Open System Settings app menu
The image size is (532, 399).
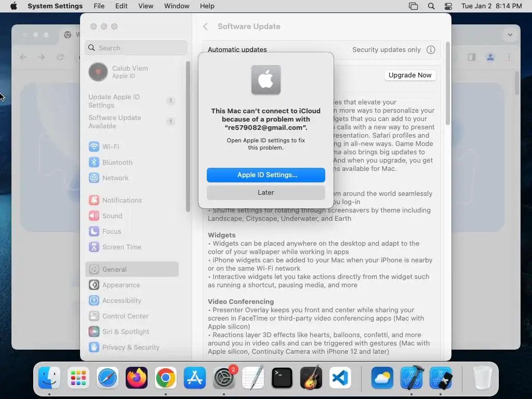pyautogui.click(x=55, y=6)
